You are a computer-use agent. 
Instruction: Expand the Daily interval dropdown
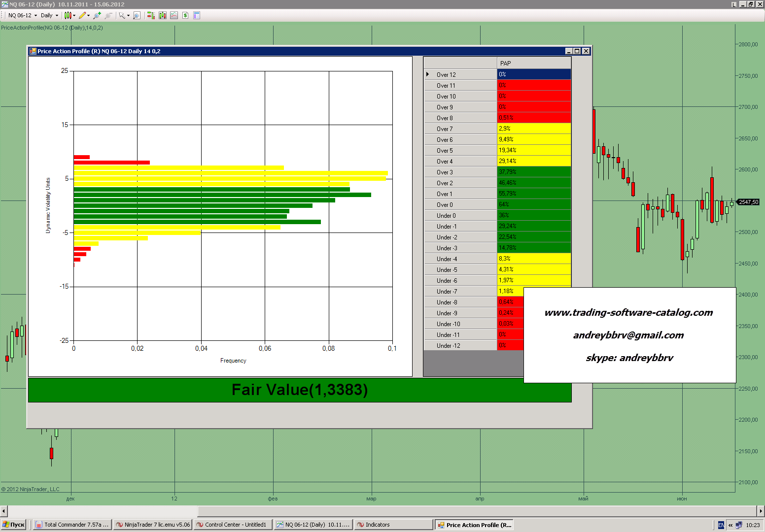coord(49,15)
